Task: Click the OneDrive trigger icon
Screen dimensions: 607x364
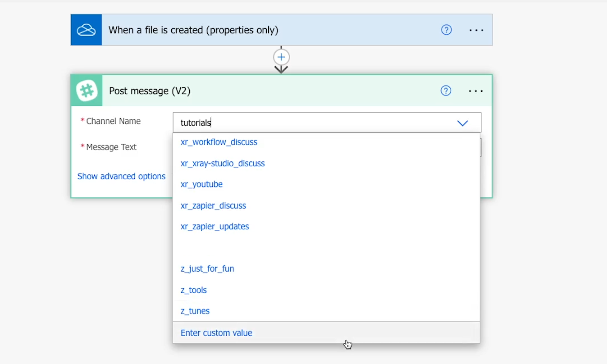Action: (86, 30)
